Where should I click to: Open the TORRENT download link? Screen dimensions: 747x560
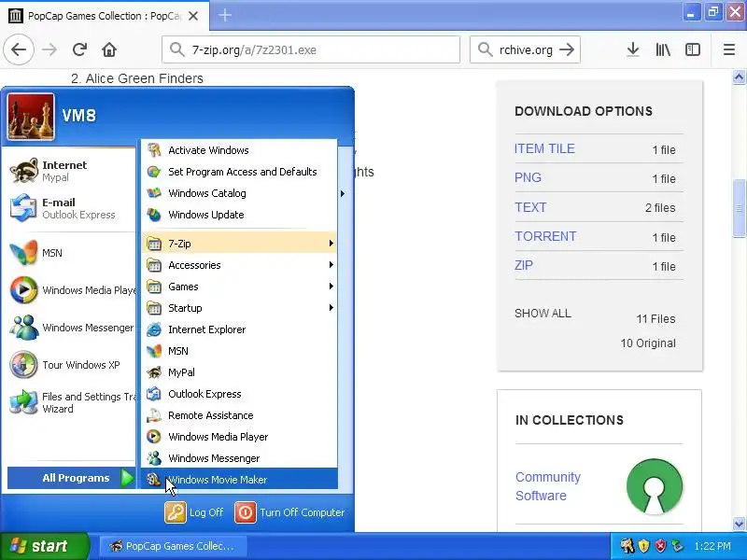pos(545,236)
